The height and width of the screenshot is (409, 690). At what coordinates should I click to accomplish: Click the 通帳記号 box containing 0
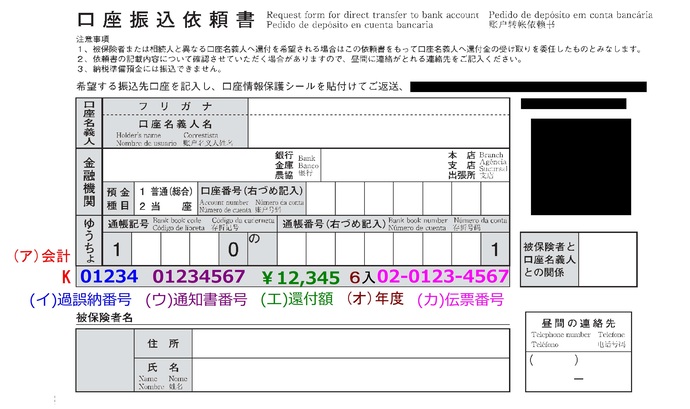tap(233, 249)
